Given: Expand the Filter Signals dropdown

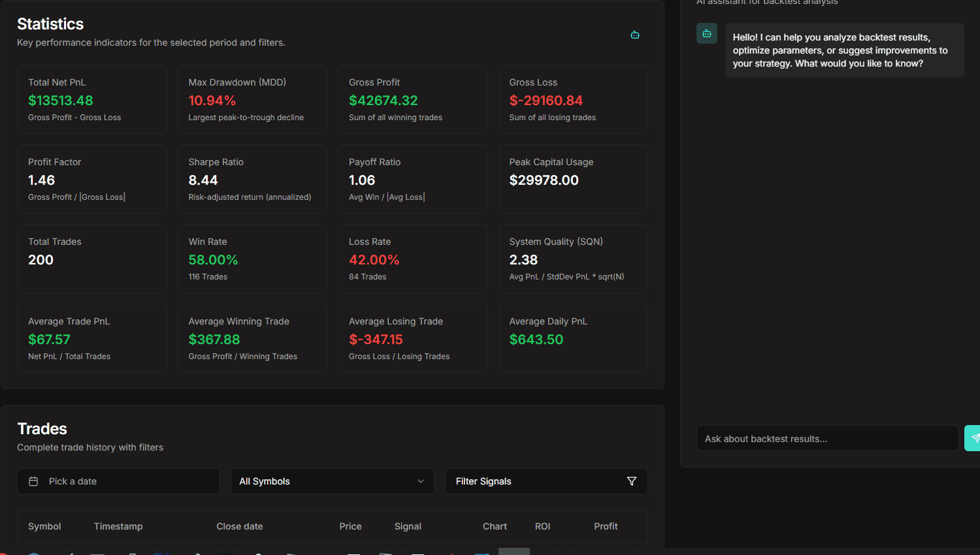Looking at the screenshot, I should click(x=546, y=481).
